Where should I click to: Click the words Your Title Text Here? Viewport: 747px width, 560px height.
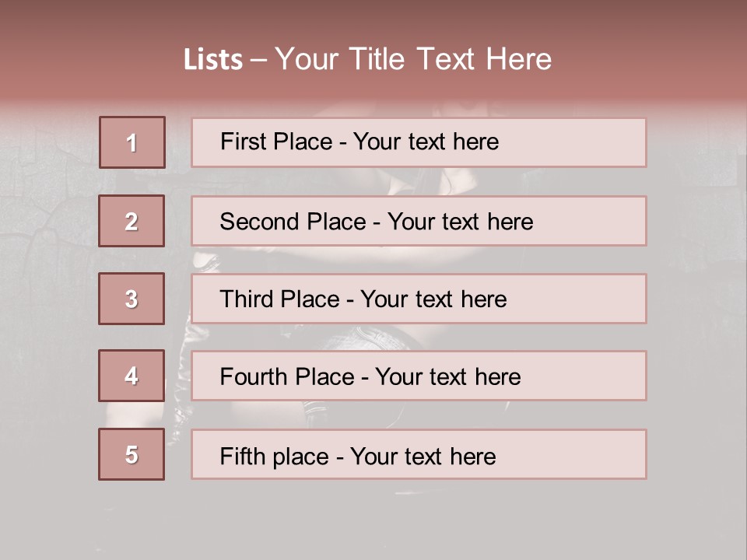pyautogui.click(x=413, y=59)
